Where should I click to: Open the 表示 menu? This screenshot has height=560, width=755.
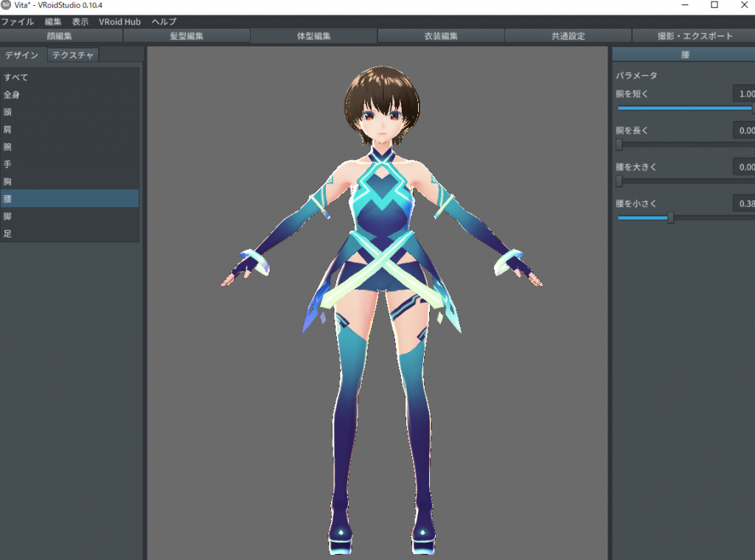point(80,22)
